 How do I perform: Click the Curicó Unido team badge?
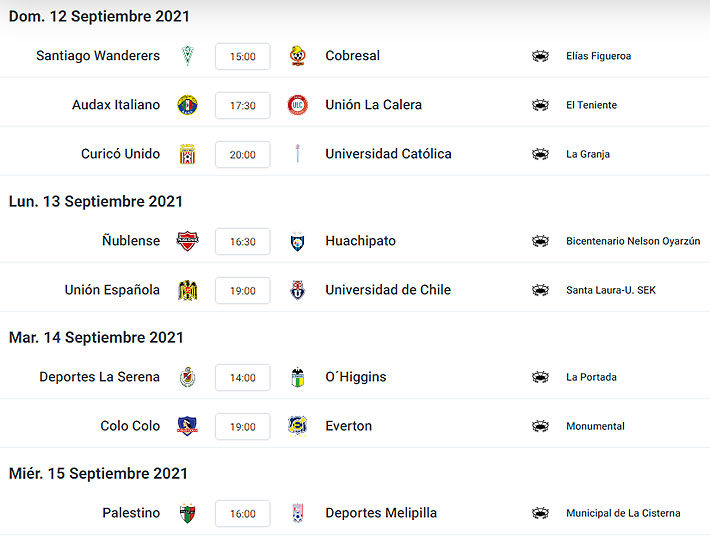187,154
